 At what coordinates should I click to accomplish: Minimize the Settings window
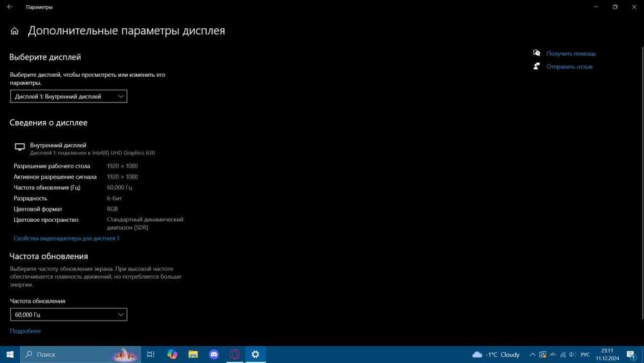tap(596, 6)
